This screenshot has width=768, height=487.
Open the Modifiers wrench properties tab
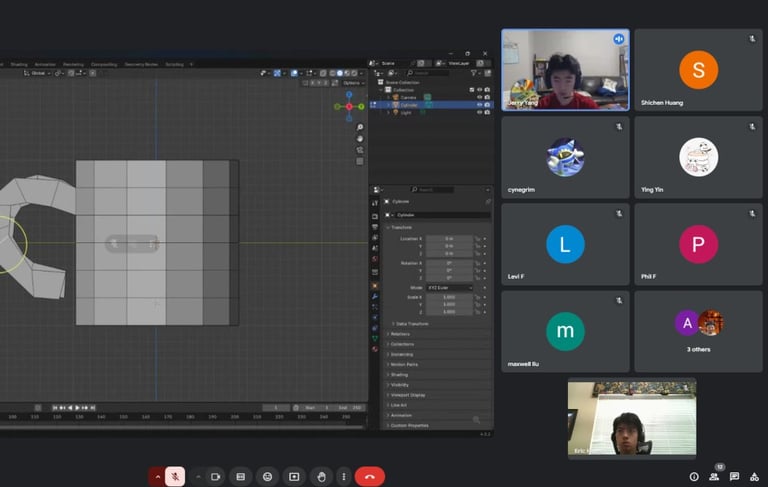coord(375,296)
